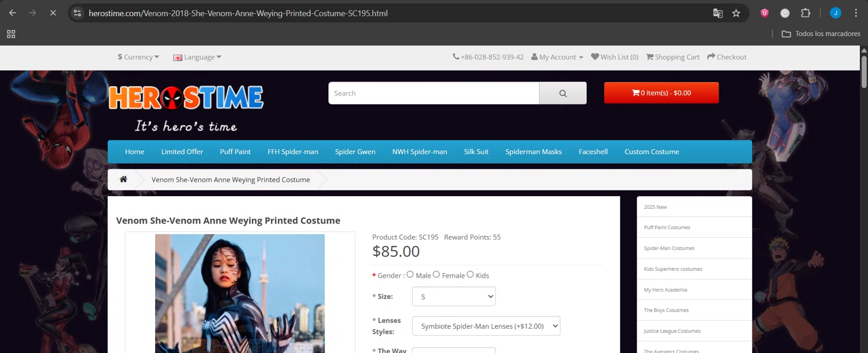Screen dimensions: 868x353
Task: Open Spider Gwen menu item
Action: point(355,152)
